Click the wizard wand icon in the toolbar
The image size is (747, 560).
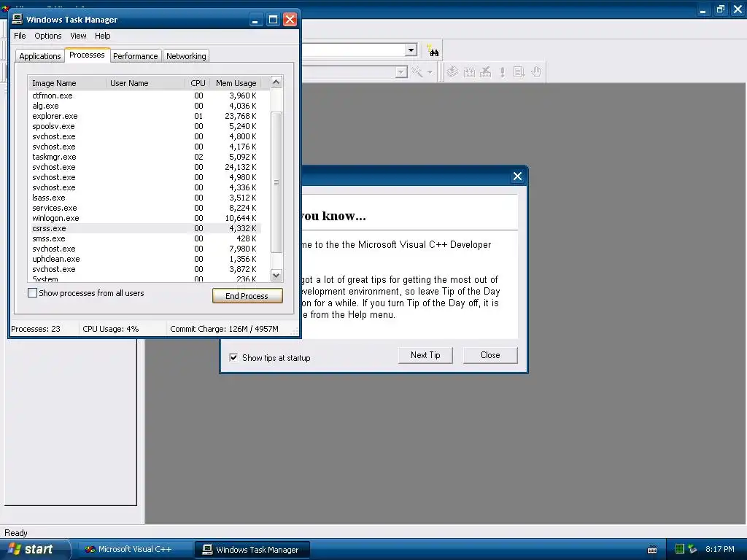pyautogui.click(x=417, y=72)
